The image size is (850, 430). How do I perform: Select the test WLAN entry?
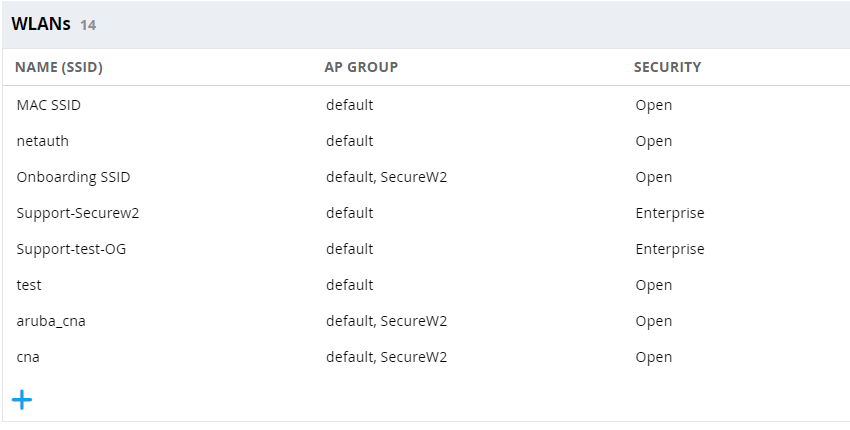tap(29, 285)
